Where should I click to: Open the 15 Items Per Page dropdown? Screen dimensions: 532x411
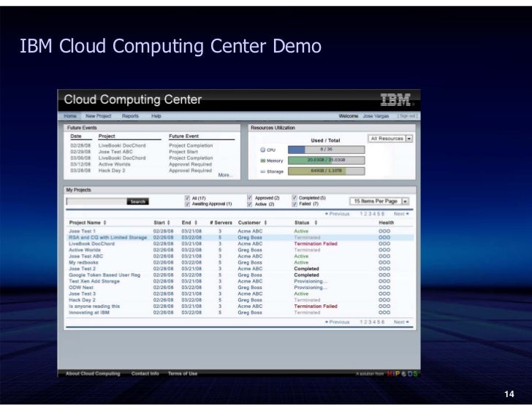tap(379, 201)
